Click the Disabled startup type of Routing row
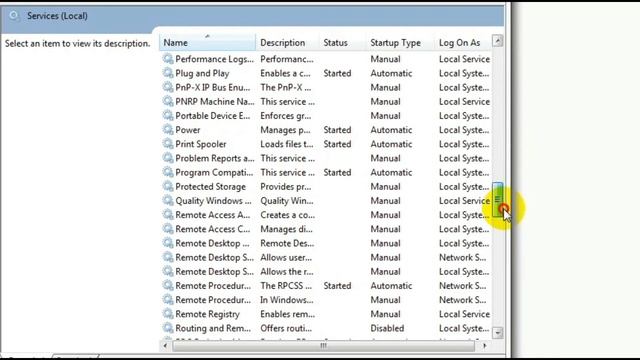Image resolution: width=640 pixels, height=360 pixels. click(387, 328)
